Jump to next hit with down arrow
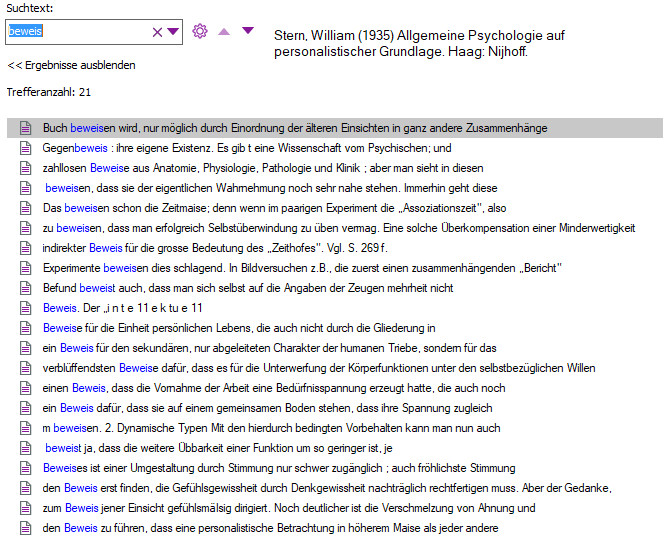Screen dimensions: 671x548 [x=248, y=30]
